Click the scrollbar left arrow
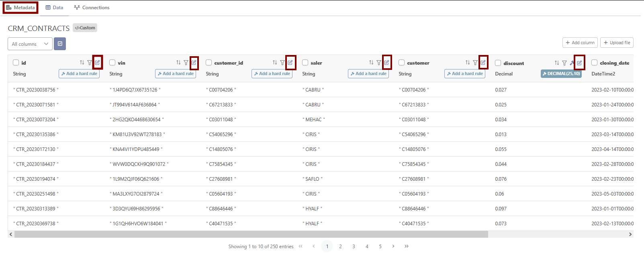Image resolution: width=644 pixels, height=255 pixels. pos(11,234)
